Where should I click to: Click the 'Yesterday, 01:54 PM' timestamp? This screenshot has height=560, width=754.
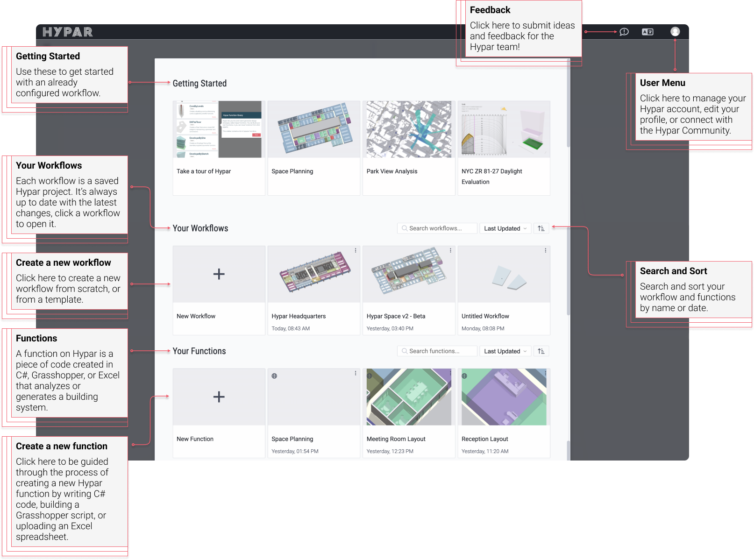(x=295, y=452)
